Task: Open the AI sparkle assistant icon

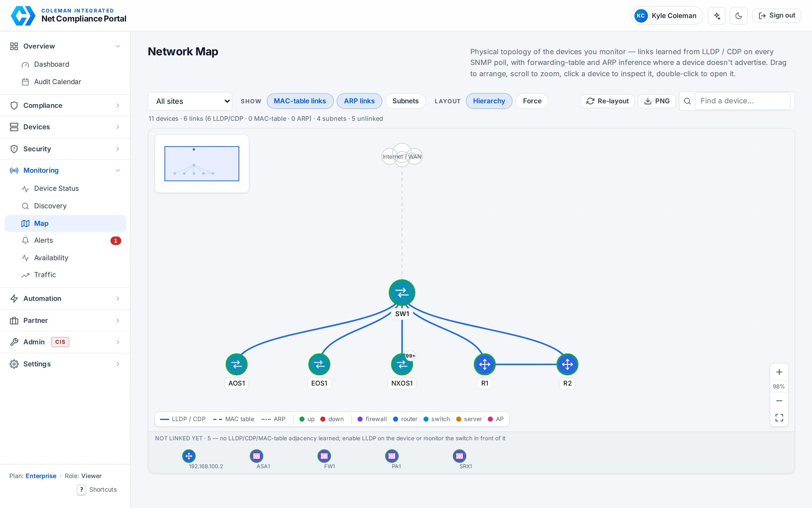Action: tap(717, 16)
